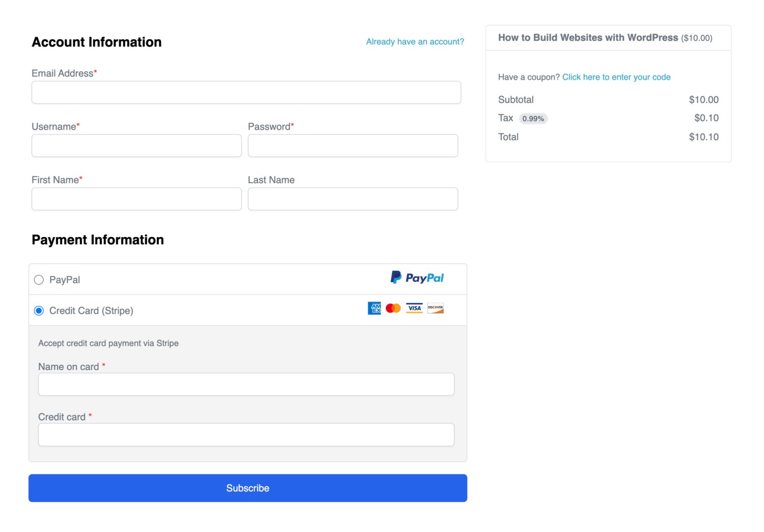This screenshot has height=532, width=764.
Task: Click the WordPress course title in summary
Action: [x=588, y=38]
